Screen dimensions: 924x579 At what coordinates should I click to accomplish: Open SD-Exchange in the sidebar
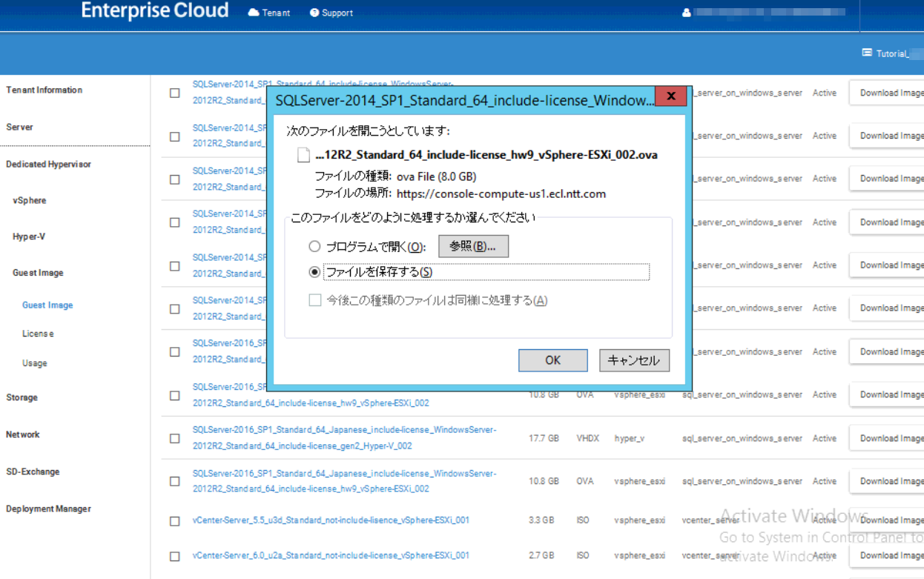click(x=33, y=472)
